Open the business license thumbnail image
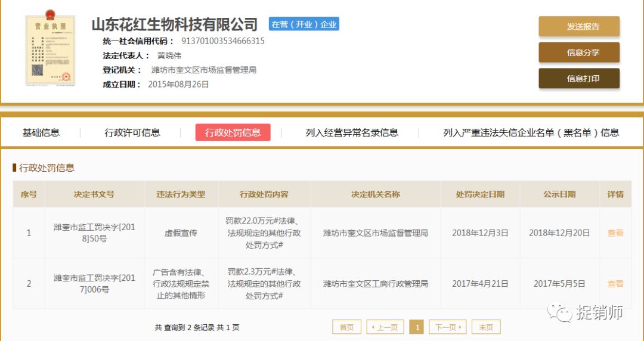This screenshot has height=341, width=644. click(51, 48)
